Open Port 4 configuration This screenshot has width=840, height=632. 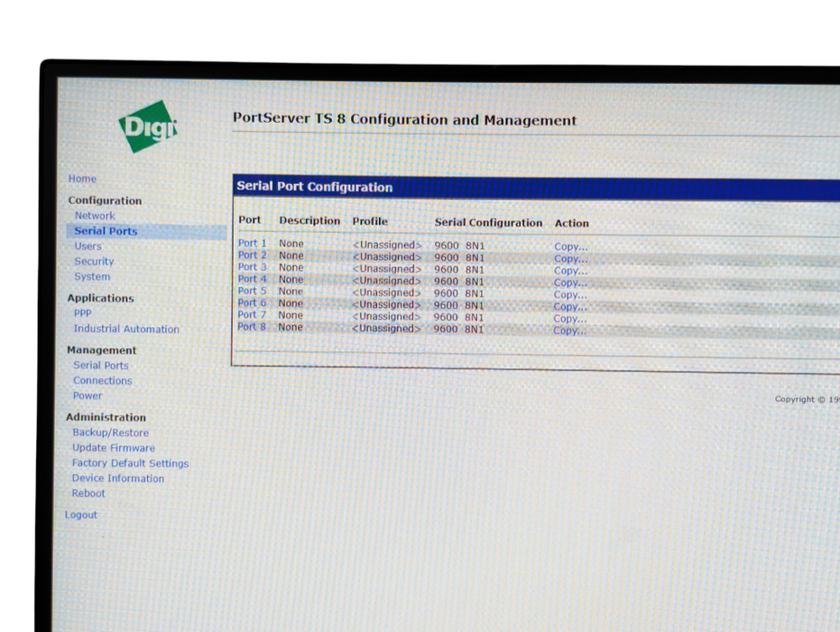pos(251,279)
